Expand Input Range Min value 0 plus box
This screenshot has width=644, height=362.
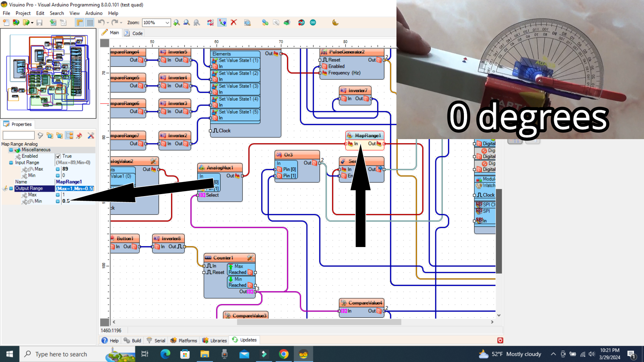pyautogui.click(x=58, y=175)
